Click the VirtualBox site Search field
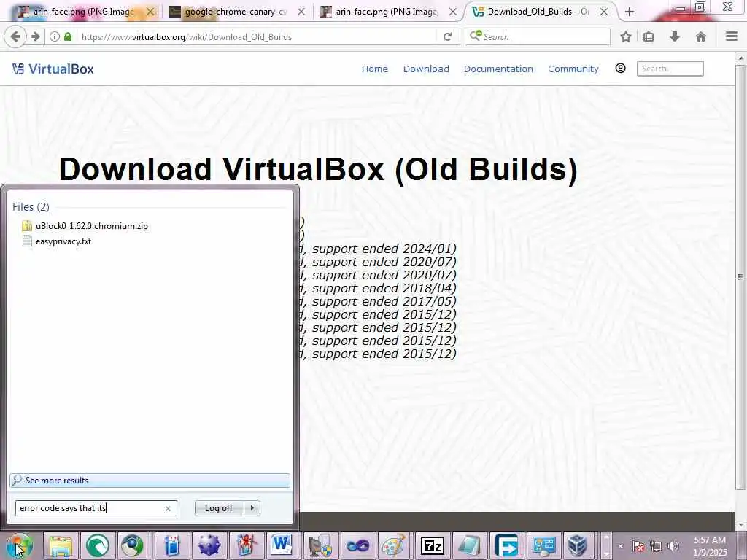 670,69
